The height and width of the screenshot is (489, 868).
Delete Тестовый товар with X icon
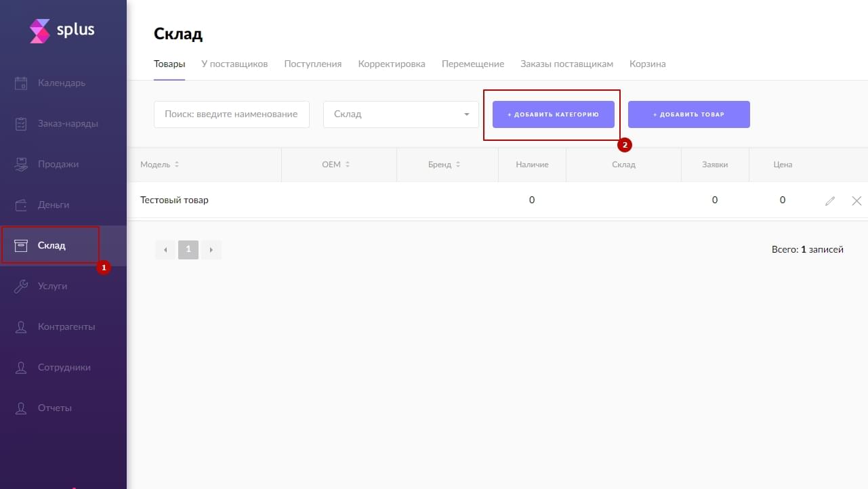[x=856, y=200]
